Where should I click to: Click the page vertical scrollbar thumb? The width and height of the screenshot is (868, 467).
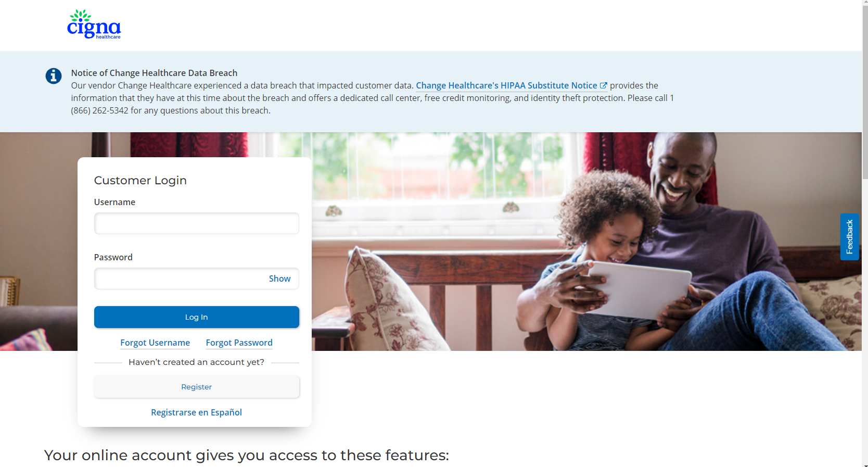[x=865, y=93]
